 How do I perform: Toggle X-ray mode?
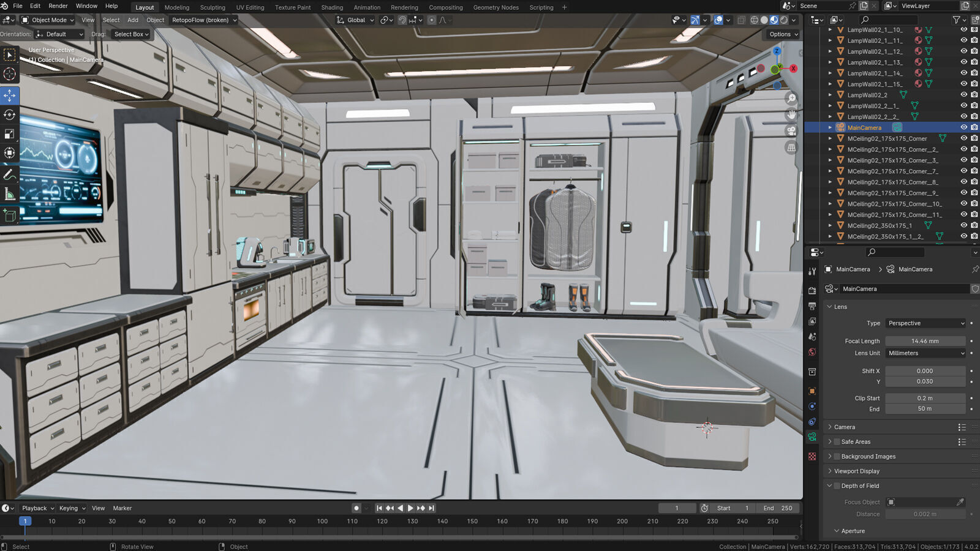pyautogui.click(x=741, y=20)
